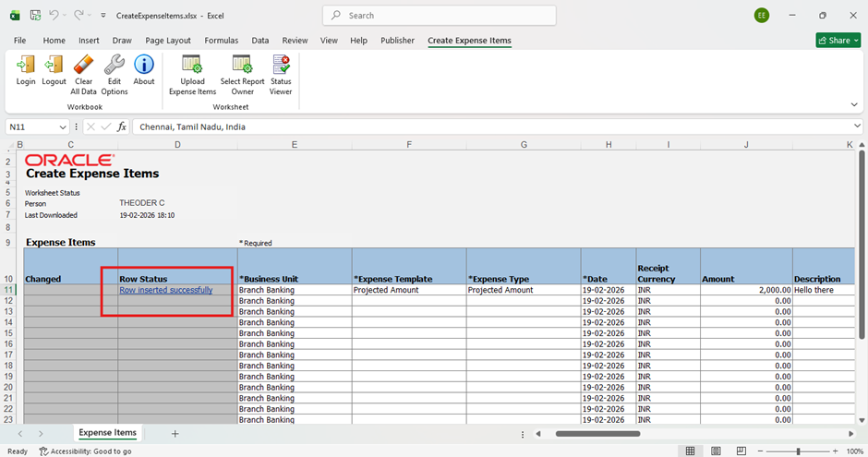Open the Review tab
The image size is (868, 457).
[x=295, y=41]
